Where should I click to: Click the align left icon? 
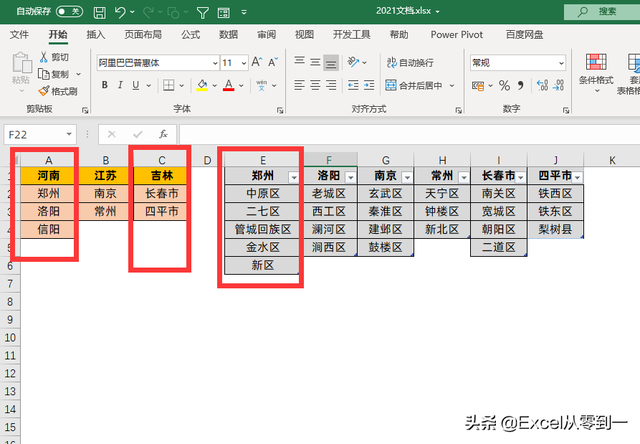(300, 85)
